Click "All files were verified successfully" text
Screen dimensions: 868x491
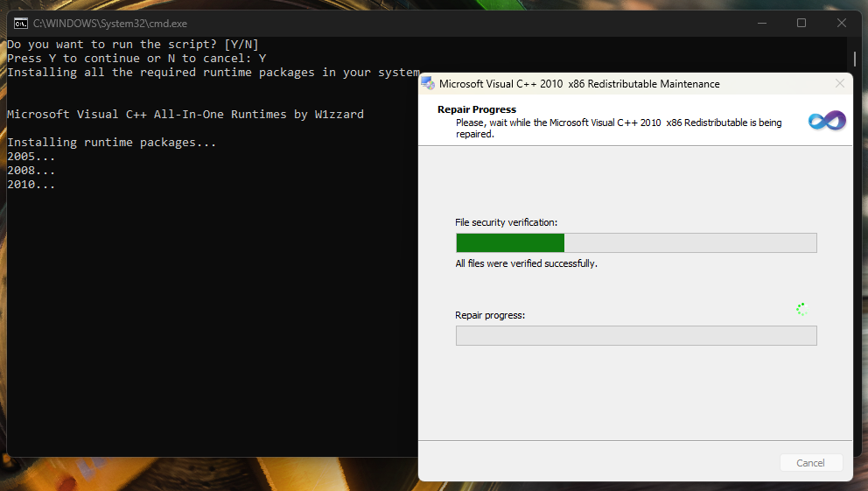(x=526, y=263)
